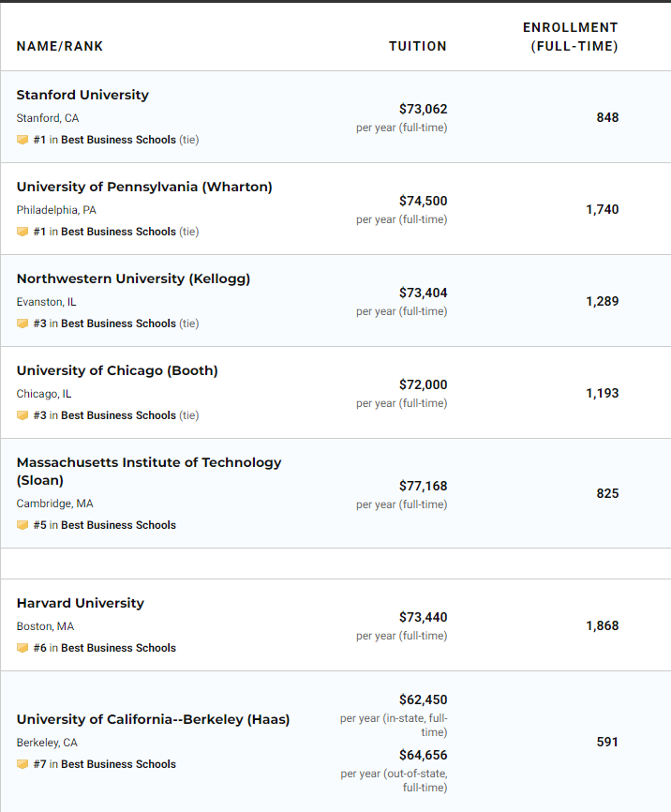Image resolution: width=671 pixels, height=812 pixels.
Task: Click the badge icon beside Stanford's #1 ranking
Action: 22,140
